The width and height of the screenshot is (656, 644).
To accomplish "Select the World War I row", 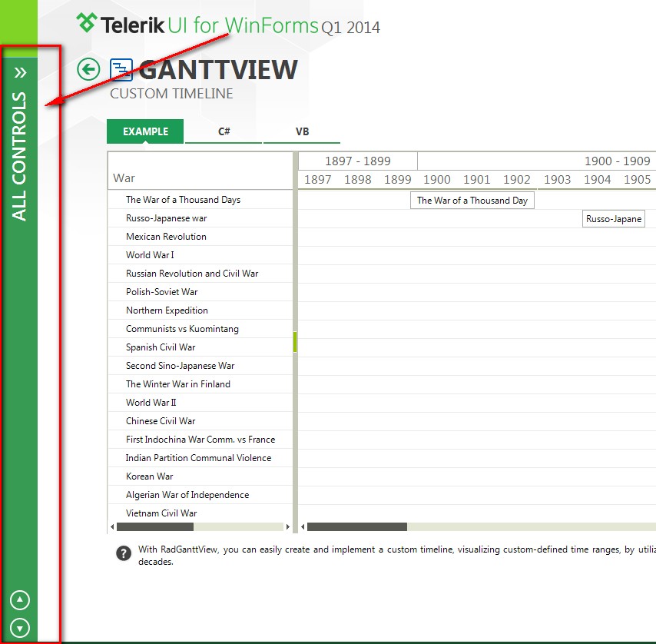I will point(200,255).
